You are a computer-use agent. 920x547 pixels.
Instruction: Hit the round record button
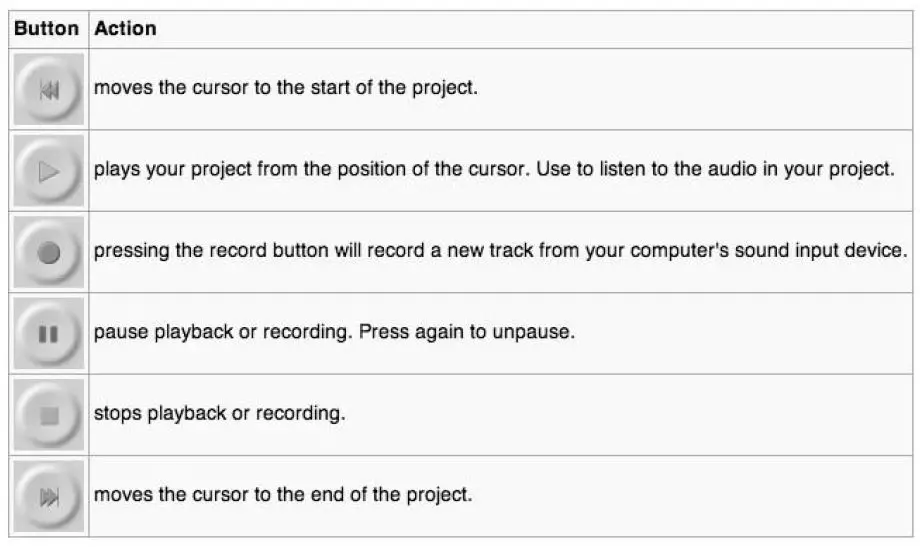click(x=49, y=253)
